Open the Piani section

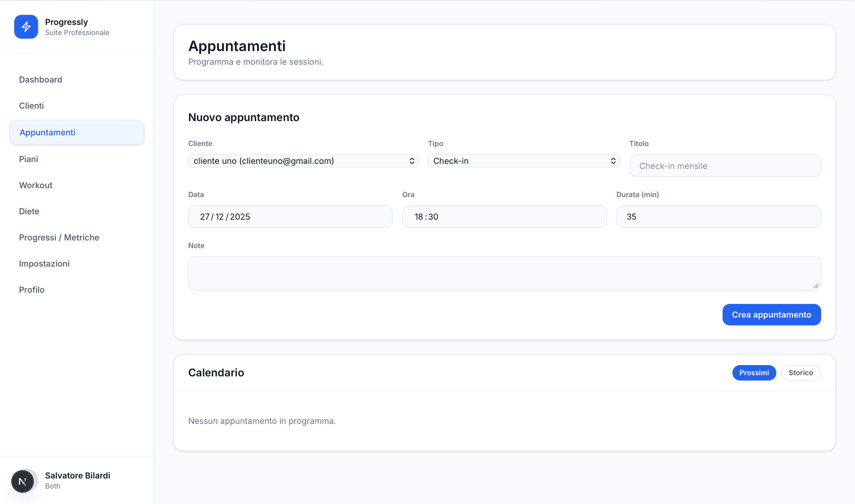pyautogui.click(x=28, y=159)
